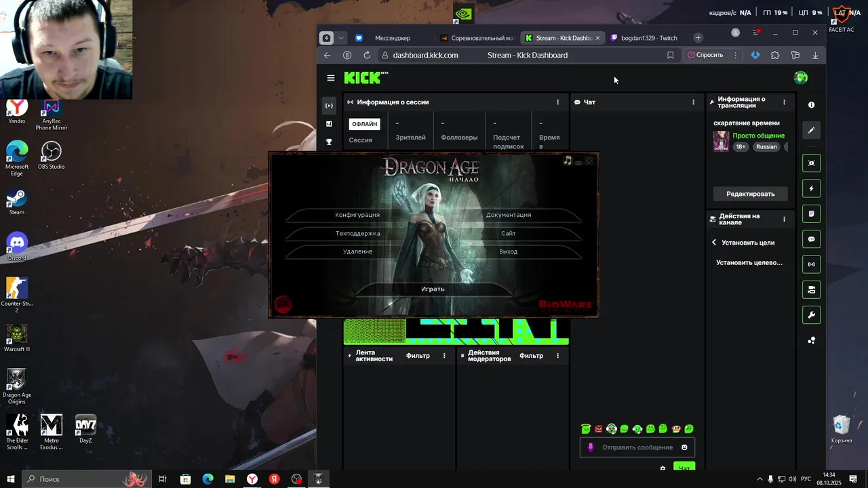Open options menu of Информация о трансляции panel
868x488 pixels.
coord(785,102)
